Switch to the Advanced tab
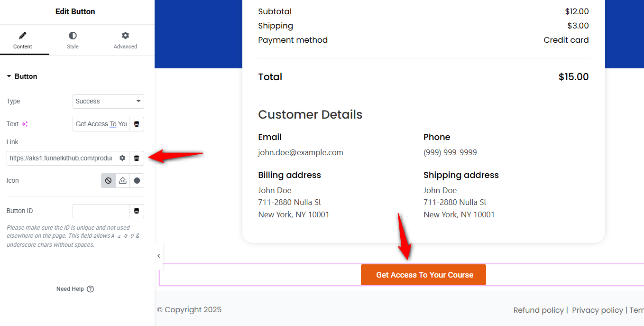 tap(125, 40)
